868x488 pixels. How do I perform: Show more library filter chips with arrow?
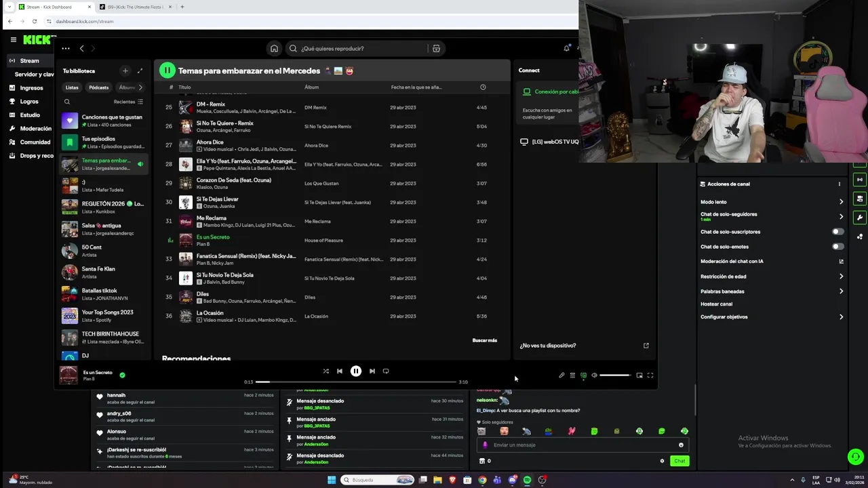[140, 87]
